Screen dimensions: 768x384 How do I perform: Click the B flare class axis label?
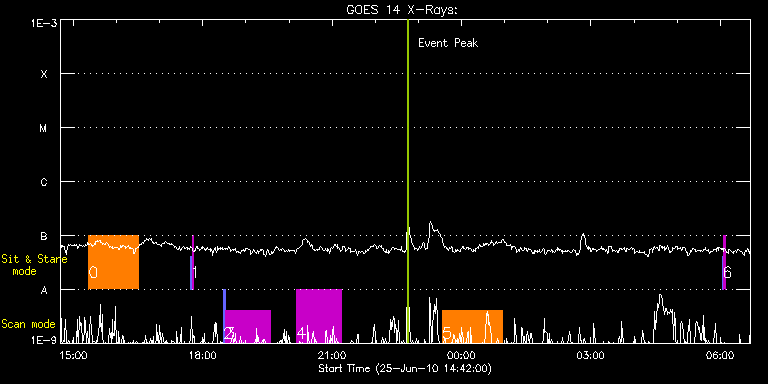(44, 236)
